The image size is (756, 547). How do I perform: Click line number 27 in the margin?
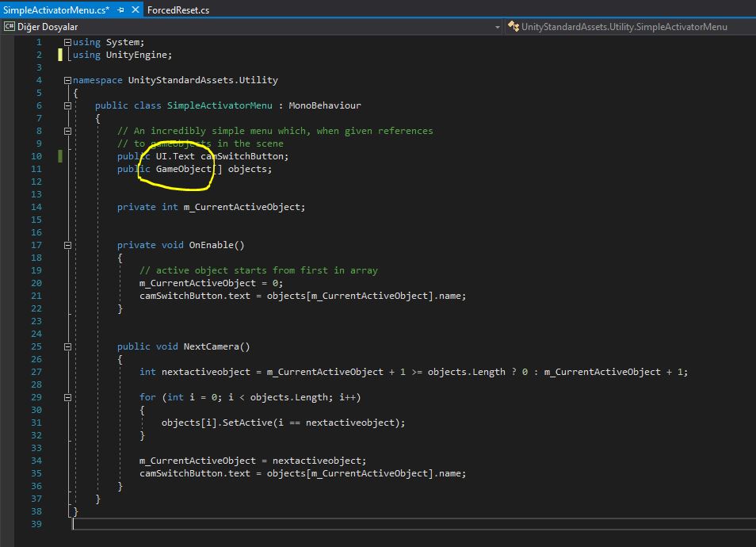tap(36, 371)
